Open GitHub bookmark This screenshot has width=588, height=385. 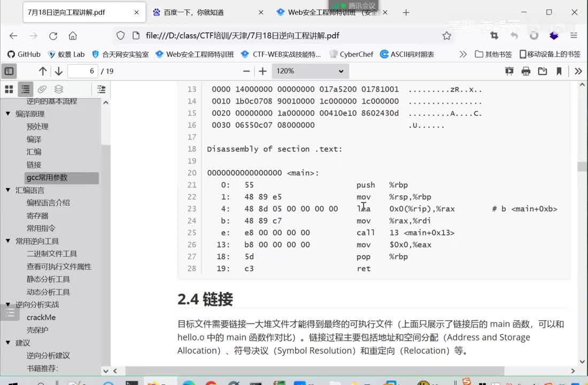click(x=24, y=55)
